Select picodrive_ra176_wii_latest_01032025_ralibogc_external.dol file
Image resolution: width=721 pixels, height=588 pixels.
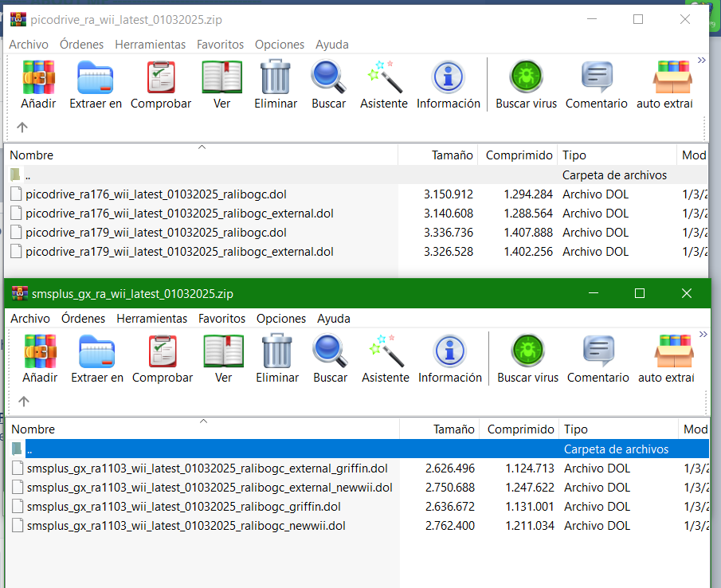pyautogui.click(x=179, y=214)
